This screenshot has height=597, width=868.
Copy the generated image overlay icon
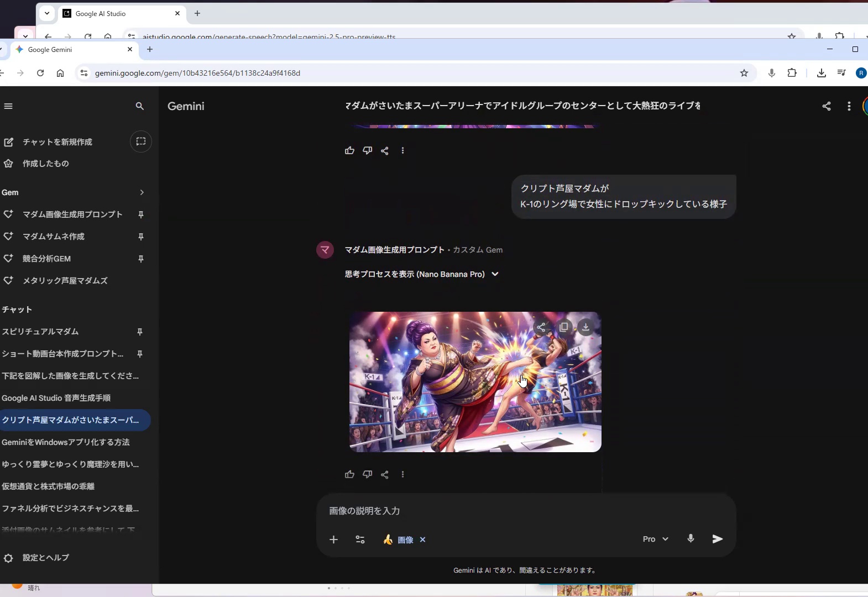point(564,327)
